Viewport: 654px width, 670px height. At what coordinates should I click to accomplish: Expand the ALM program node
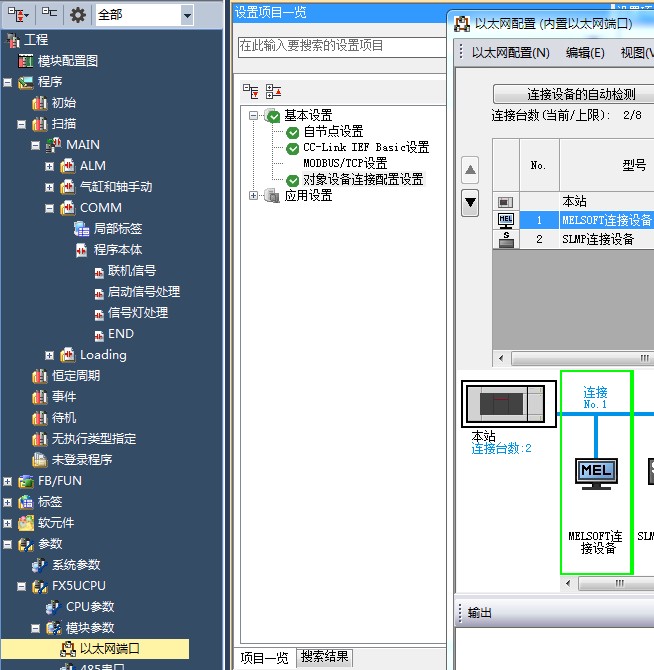pyautogui.click(x=49, y=166)
